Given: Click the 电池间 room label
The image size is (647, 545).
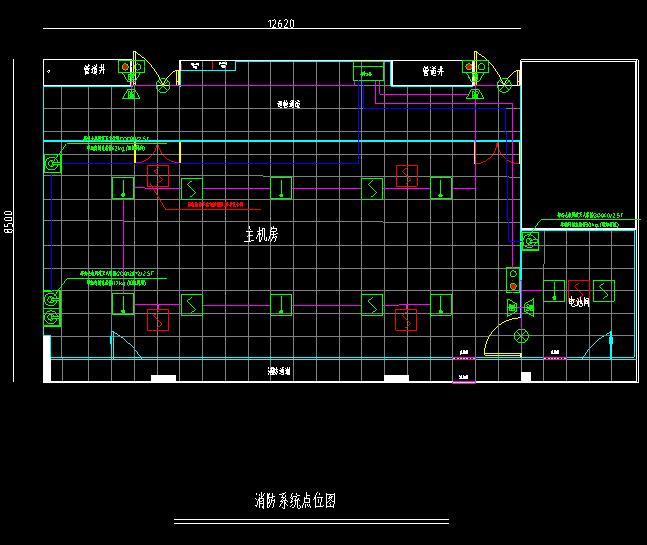Looking at the screenshot, I should click(x=579, y=301).
